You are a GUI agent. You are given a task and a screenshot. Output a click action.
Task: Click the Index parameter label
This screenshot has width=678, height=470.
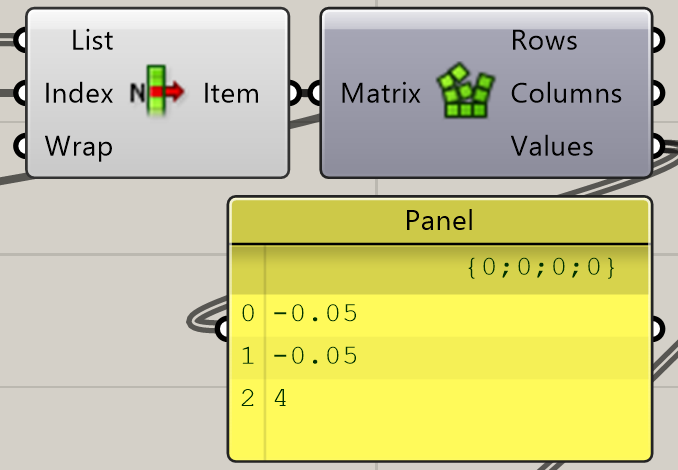pos(79,93)
